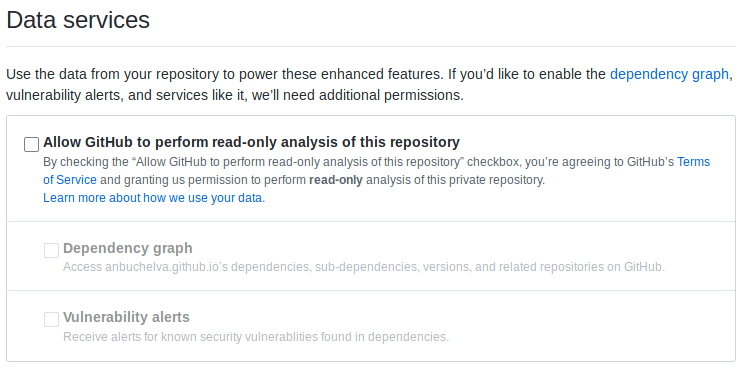The image size is (746, 371).
Task: Open 'Learn more about how we use your data'
Action: click(153, 198)
